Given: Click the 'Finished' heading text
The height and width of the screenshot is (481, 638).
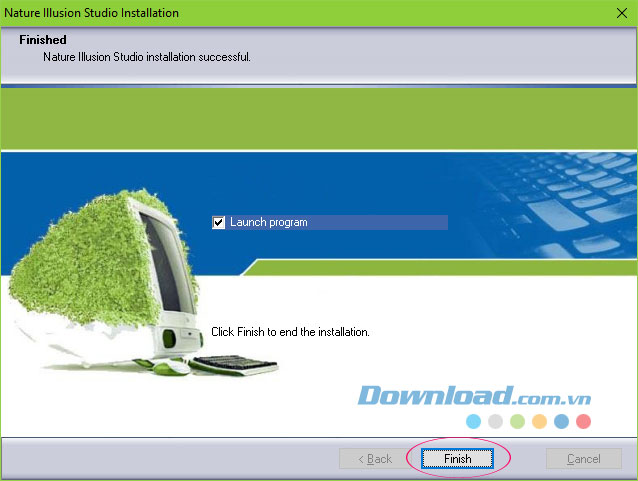Looking at the screenshot, I should coord(43,40).
